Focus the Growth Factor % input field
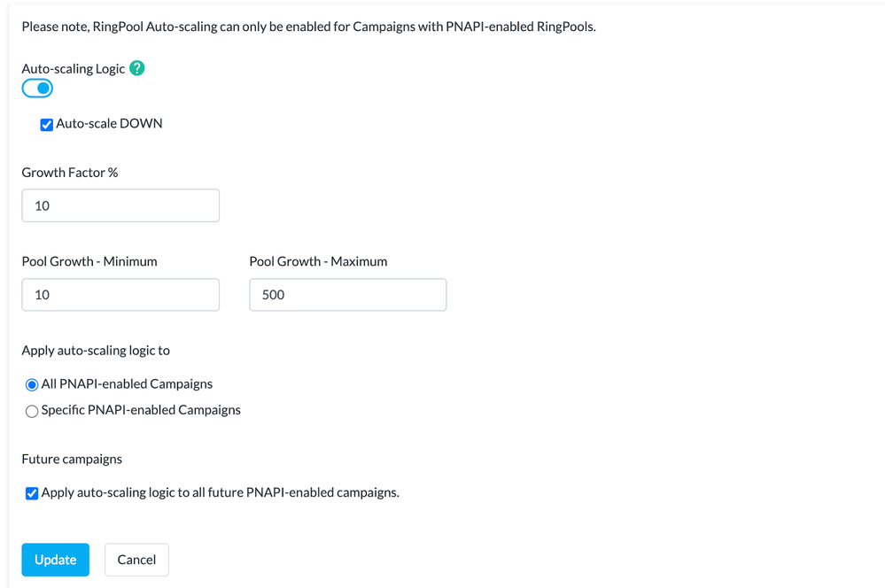The image size is (885, 588). coord(120,205)
